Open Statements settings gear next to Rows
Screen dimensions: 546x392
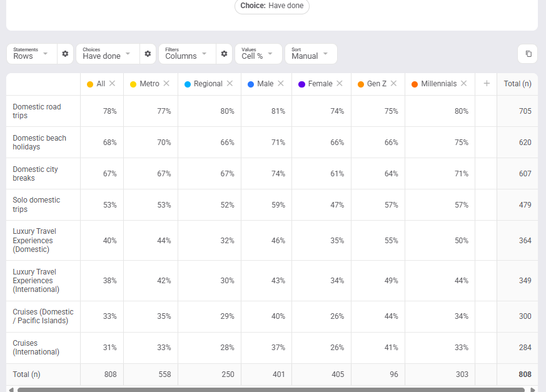coord(65,54)
